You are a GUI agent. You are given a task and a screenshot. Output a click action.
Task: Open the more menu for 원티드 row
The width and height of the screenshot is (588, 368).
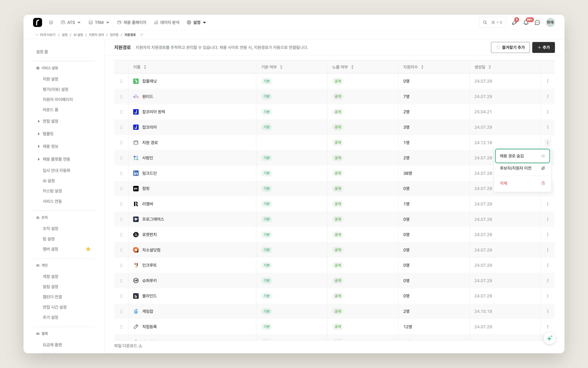548,97
